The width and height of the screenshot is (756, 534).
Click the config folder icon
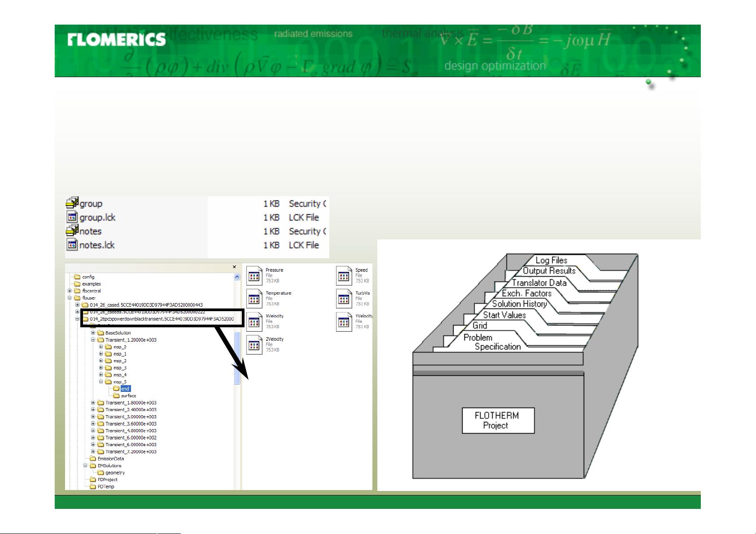[x=77, y=277]
